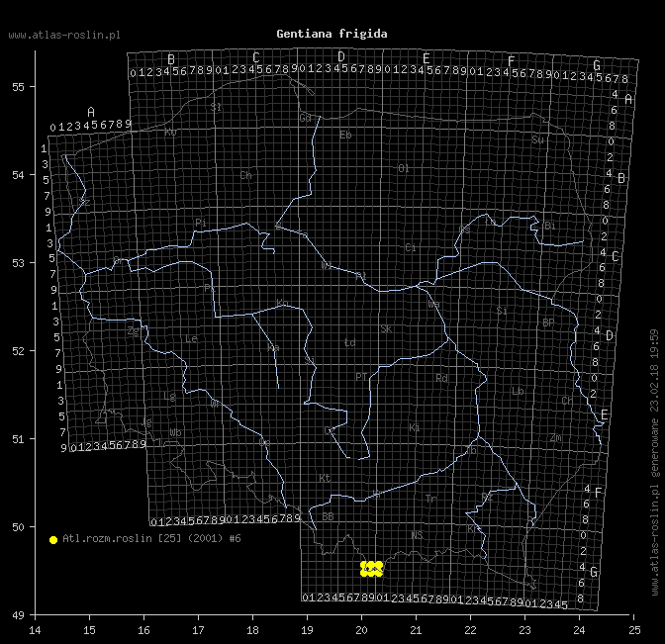Click the Tr city label
665x644 pixels.
click(x=430, y=499)
